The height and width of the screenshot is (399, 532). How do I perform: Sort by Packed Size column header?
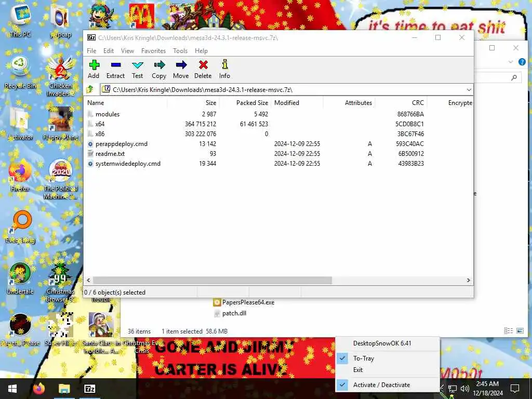coord(245,103)
